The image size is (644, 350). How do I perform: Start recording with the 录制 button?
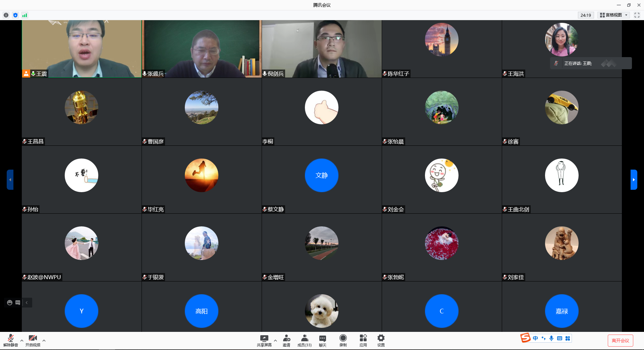click(343, 340)
